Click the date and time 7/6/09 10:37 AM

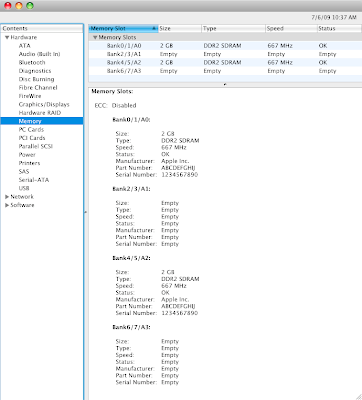click(334, 17)
